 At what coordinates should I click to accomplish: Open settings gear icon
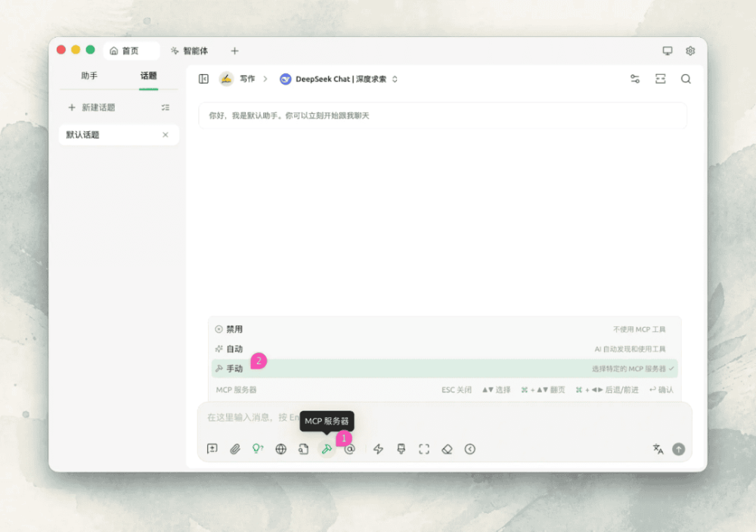pos(690,51)
